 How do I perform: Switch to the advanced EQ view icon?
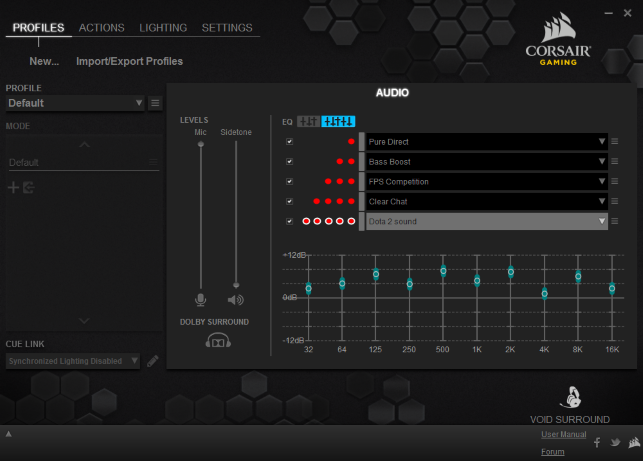(x=338, y=121)
